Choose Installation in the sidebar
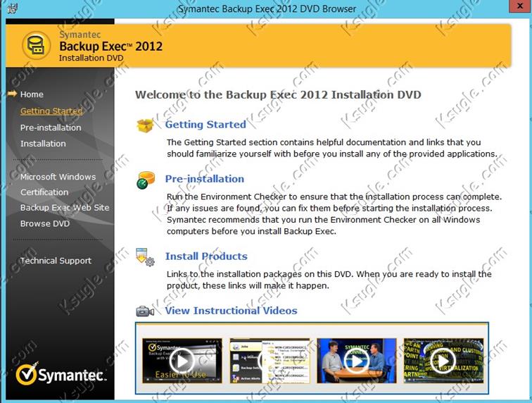This screenshot has width=532, height=403. [x=43, y=144]
